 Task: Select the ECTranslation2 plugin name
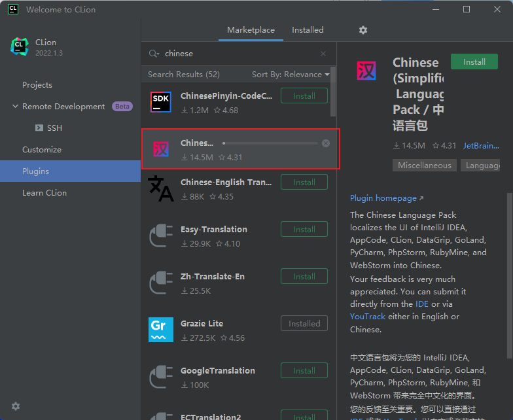pyautogui.click(x=211, y=417)
